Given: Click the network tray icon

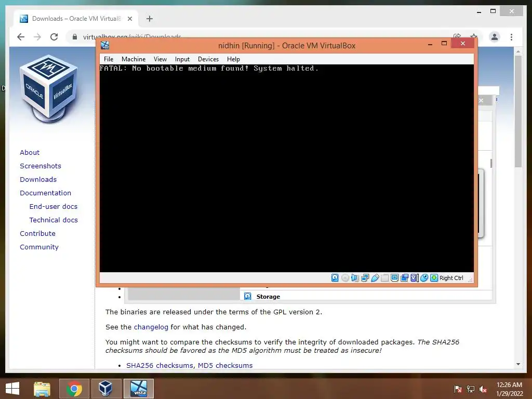Looking at the screenshot, I should click(471, 389).
